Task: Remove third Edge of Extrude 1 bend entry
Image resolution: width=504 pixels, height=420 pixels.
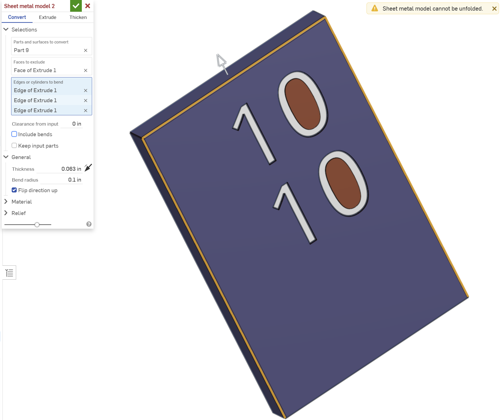Action: pyautogui.click(x=86, y=111)
